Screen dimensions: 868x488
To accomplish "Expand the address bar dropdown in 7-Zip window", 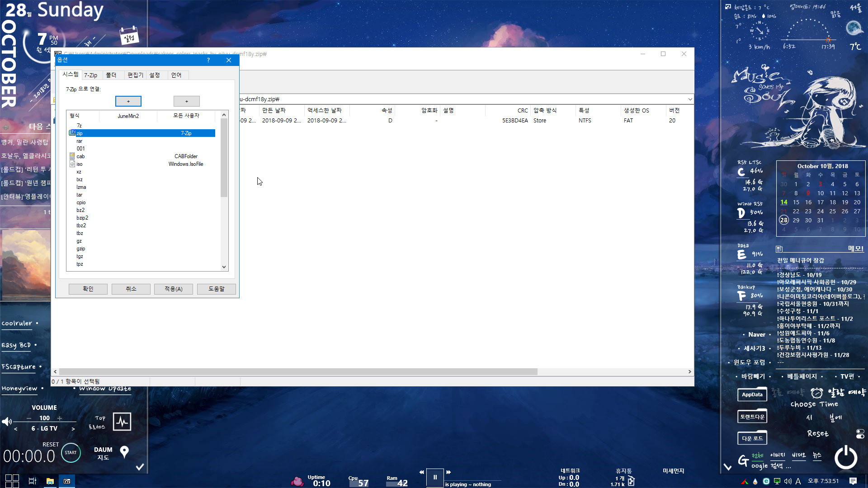I will coord(690,99).
